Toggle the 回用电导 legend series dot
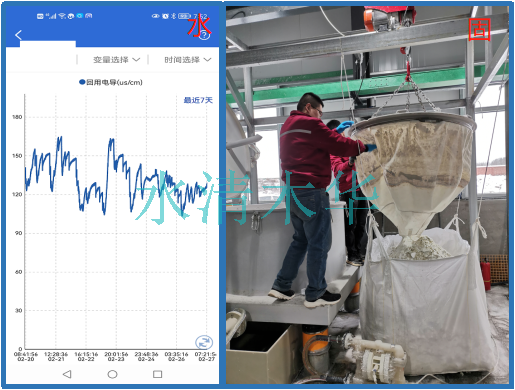Viewport: 515px width, 390px height. tap(82, 82)
